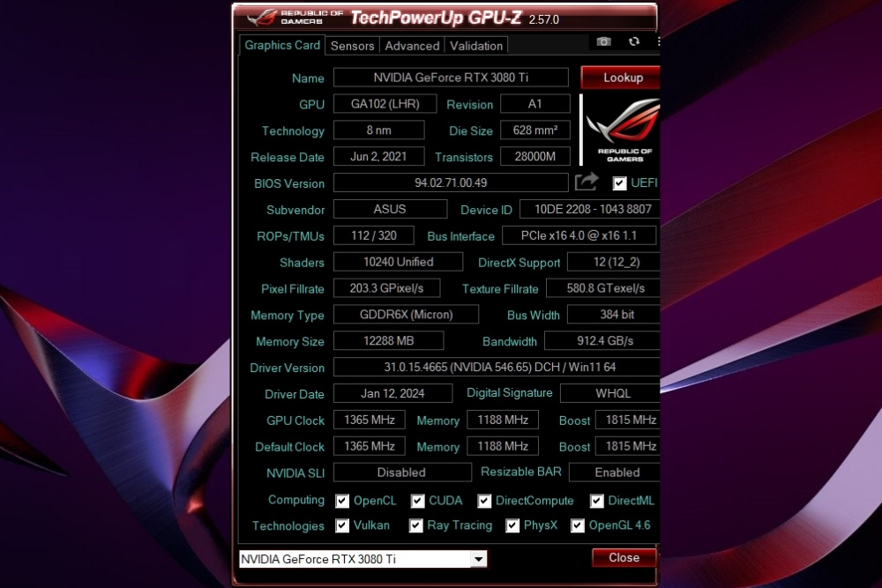Click the Technology field 8 nm
The image size is (882, 588).
click(378, 130)
